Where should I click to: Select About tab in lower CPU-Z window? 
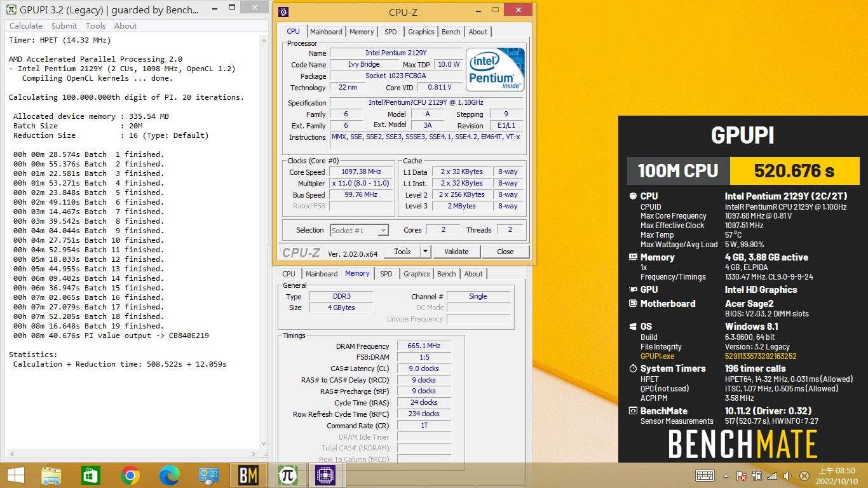473,274
